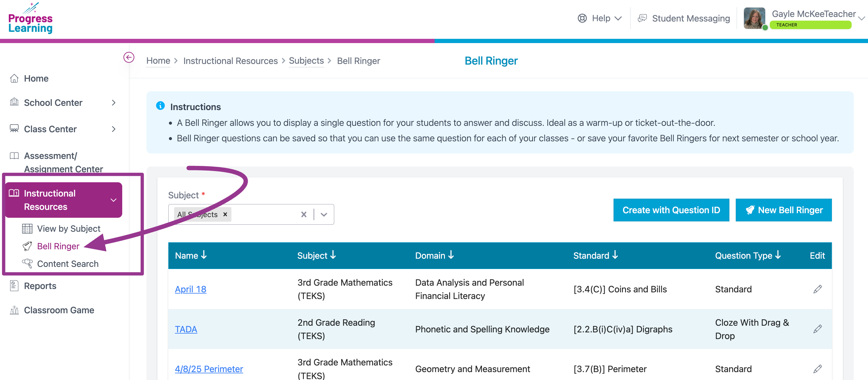
Task: Click 'Geometry and Measurement' cell
Action: (473, 369)
